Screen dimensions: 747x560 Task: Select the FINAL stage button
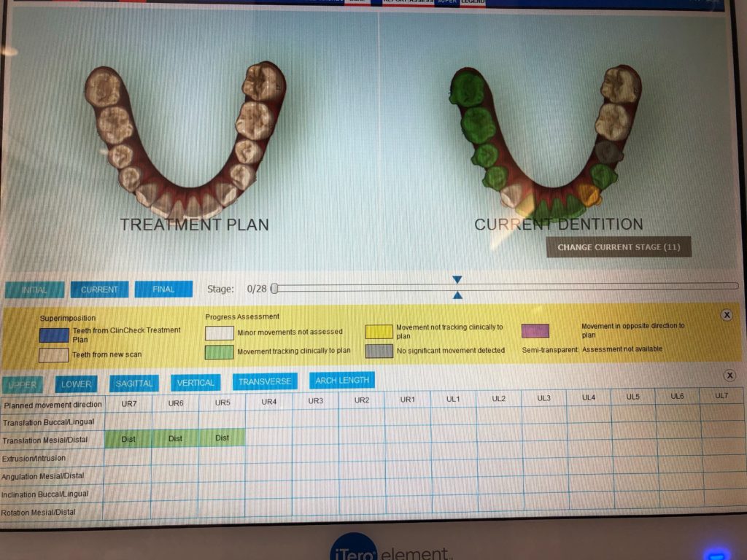[x=163, y=289]
